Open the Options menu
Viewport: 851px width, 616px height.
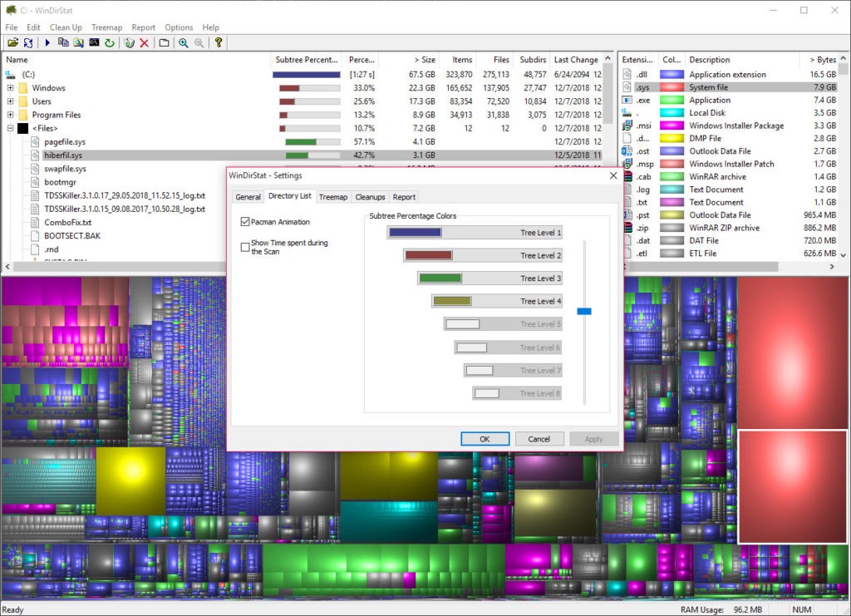click(179, 27)
